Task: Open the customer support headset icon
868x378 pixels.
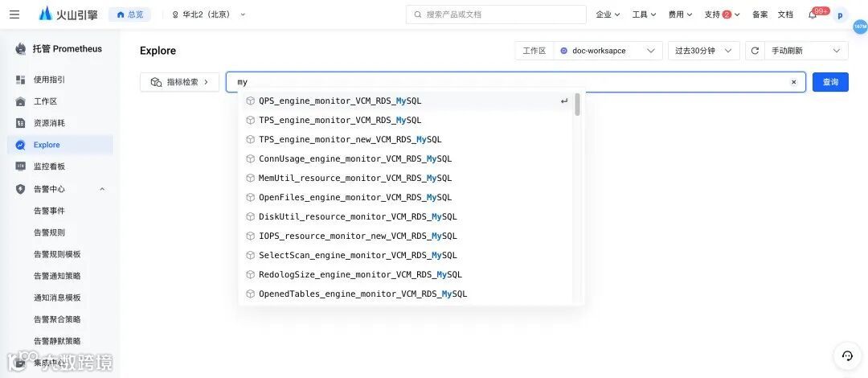Action: pos(847,355)
